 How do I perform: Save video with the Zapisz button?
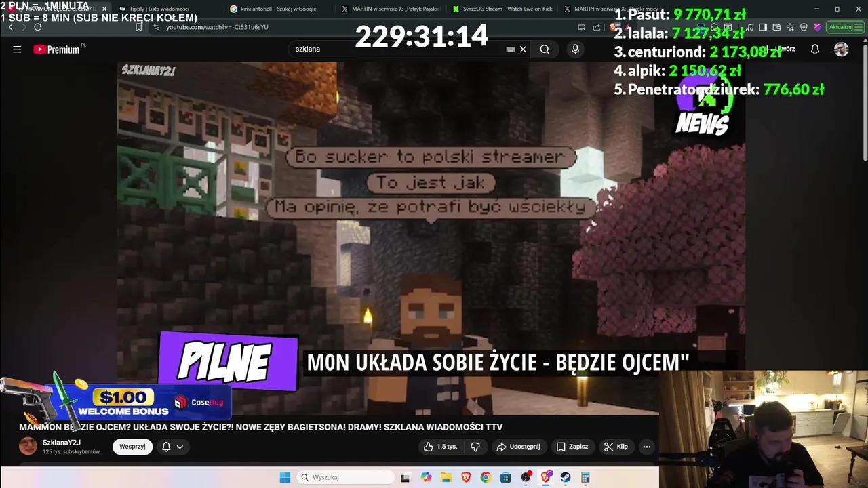tap(572, 447)
